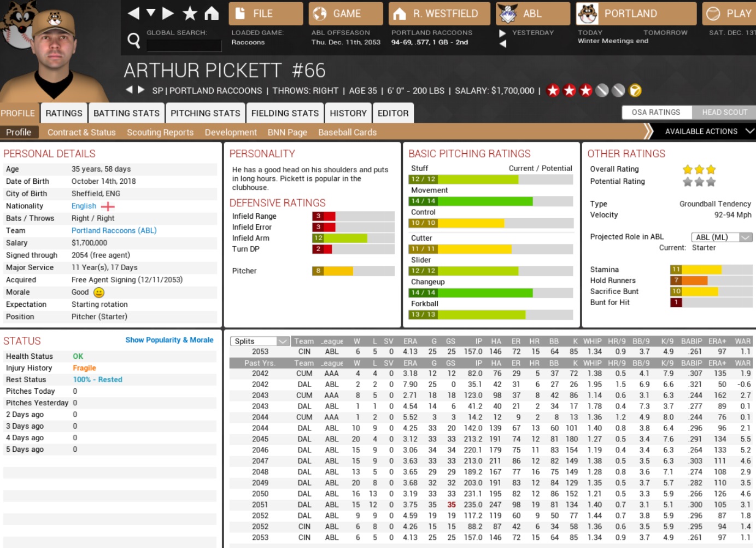Open the Splits dropdown
756x548 pixels.
(x=260, y=341)
